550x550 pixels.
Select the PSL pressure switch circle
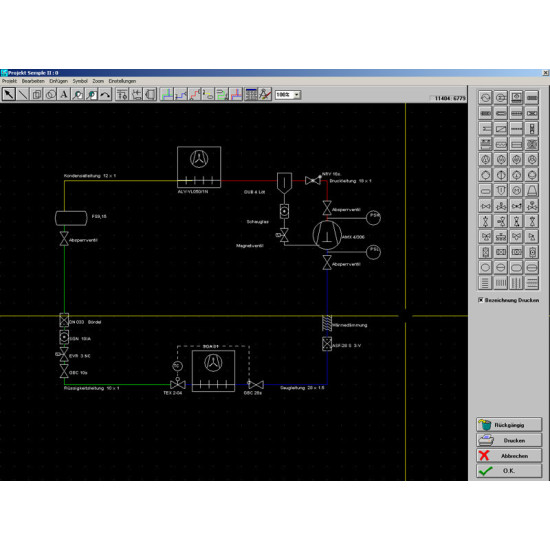[374, 252]
